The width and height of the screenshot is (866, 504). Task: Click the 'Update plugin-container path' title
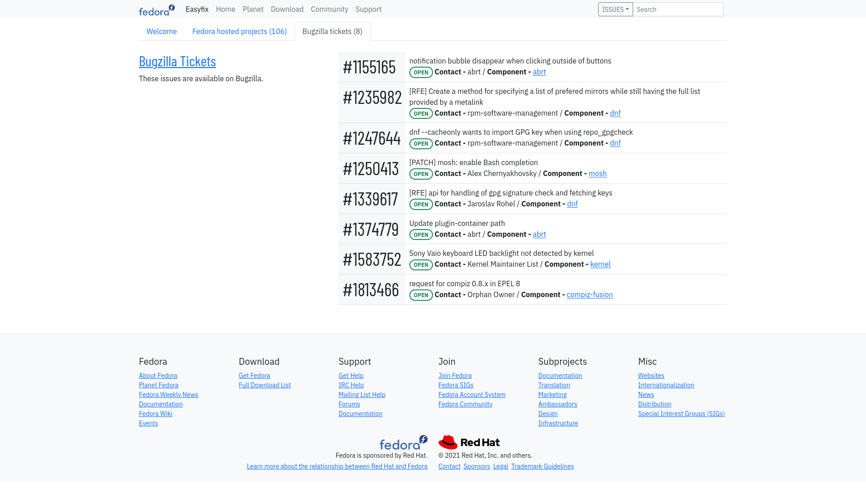[457, 223]
